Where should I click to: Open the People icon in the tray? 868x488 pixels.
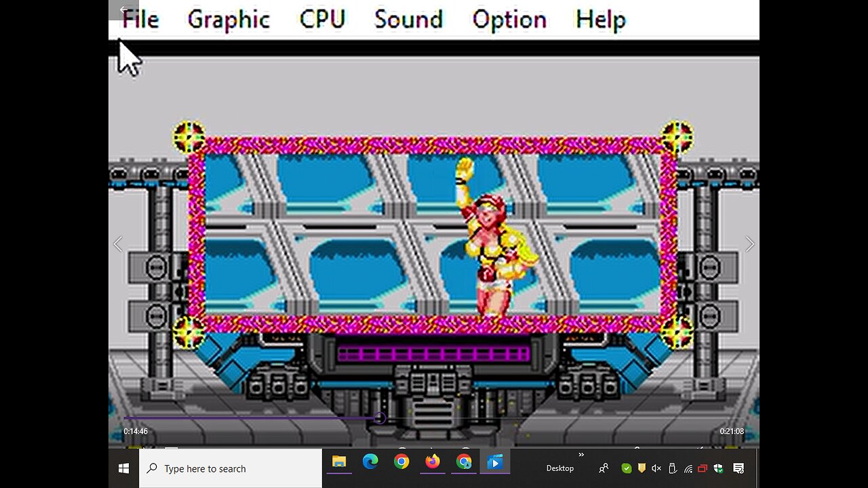click(604, 468)
